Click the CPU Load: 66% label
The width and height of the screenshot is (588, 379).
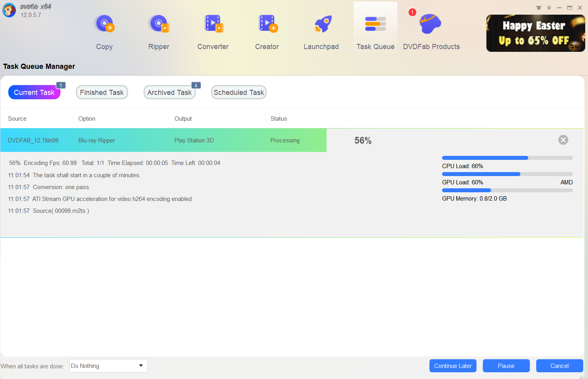coord(463,166)
